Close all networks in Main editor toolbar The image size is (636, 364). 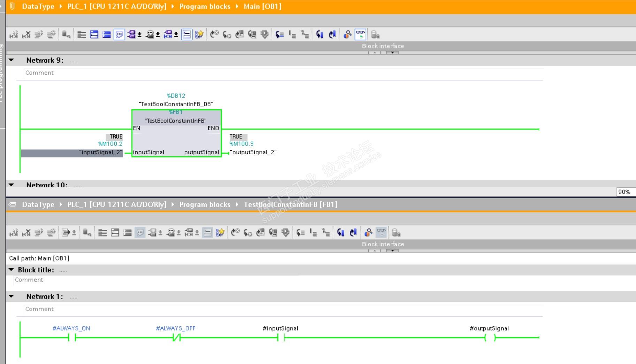107,34
